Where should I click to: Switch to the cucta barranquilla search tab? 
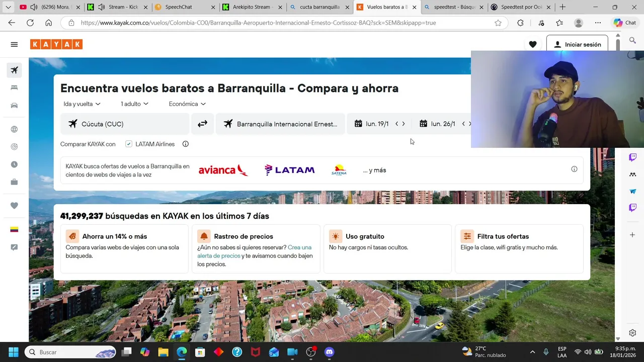point(319,7)
